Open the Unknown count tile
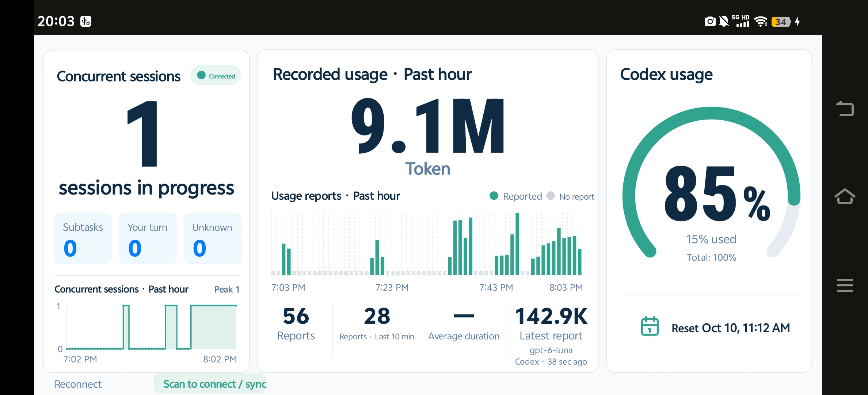 (x=213, y=238)
